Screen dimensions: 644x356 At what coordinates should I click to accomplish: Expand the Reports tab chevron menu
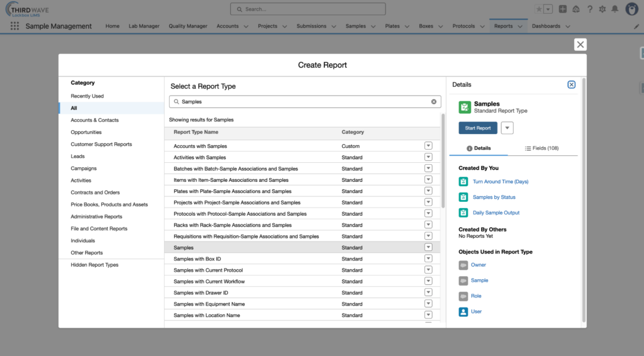click(520, 26)
